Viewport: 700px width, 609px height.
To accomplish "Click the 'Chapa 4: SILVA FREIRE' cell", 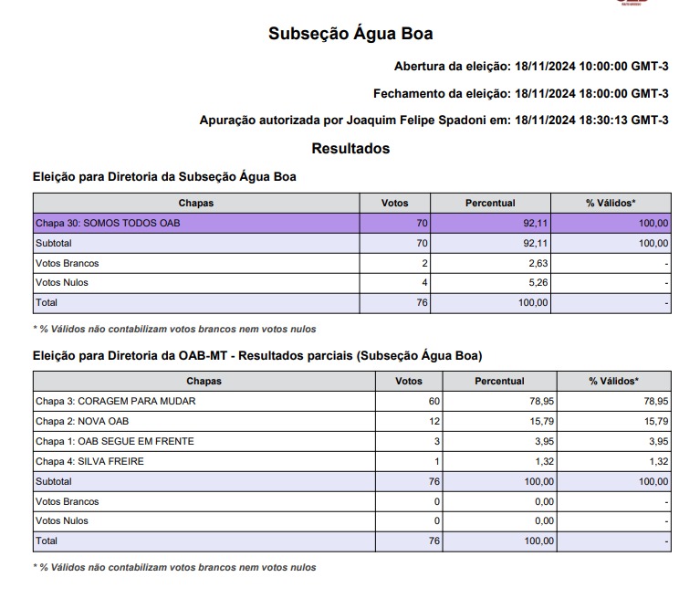I will 204,462.
